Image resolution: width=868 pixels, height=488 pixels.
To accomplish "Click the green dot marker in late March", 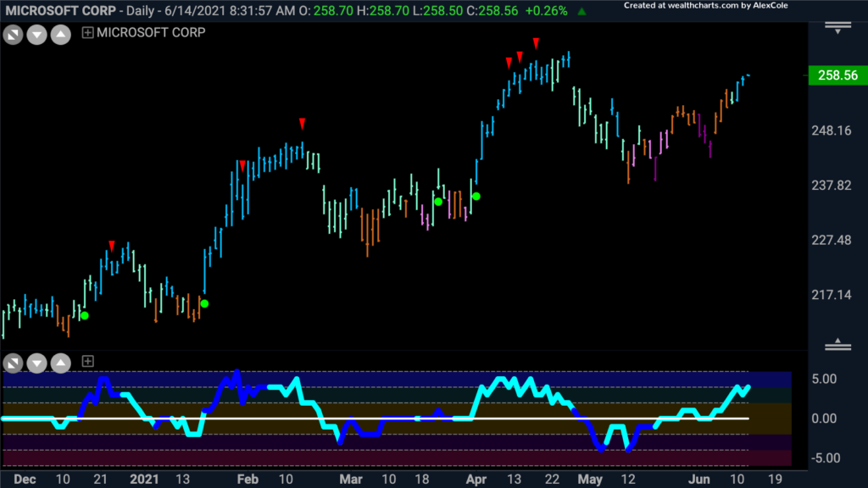I will [438, 202].
